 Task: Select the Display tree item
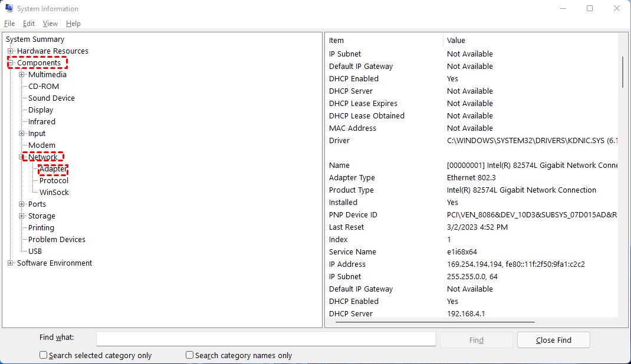[x=41, y=110]
